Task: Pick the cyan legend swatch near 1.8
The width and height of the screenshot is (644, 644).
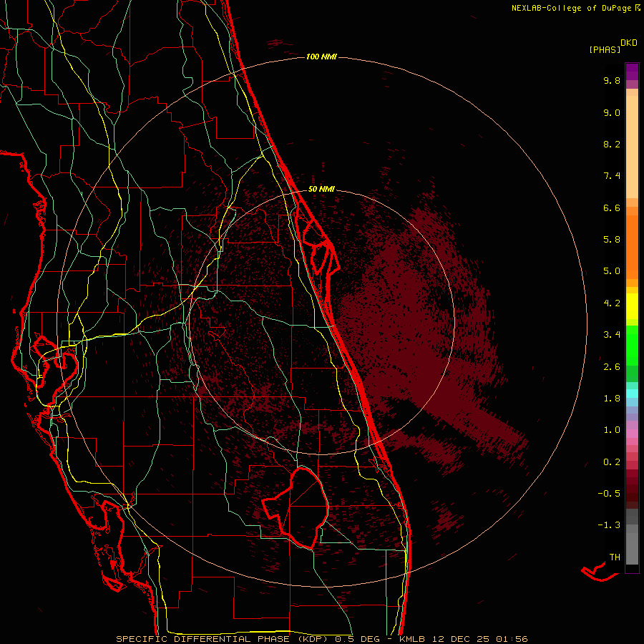Action: click(632, 393)
